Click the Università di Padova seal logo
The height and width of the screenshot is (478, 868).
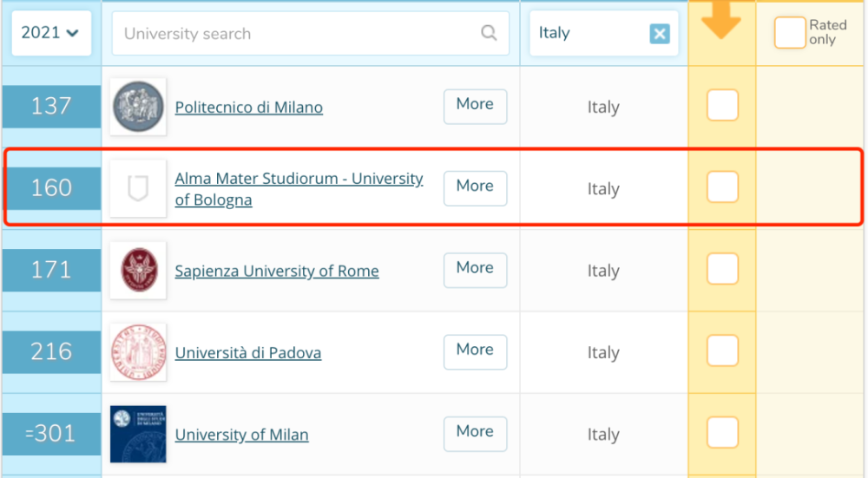pos(138,352)
